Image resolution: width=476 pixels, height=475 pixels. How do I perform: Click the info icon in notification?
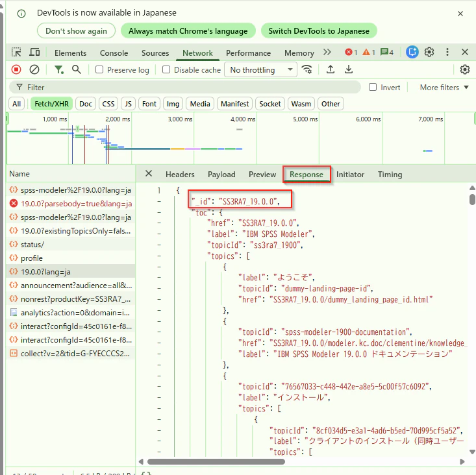tap(21, 14)
